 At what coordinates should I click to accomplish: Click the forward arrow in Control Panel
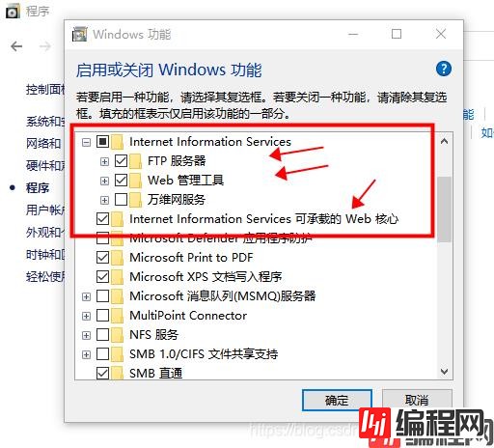[x=45, y=46]
